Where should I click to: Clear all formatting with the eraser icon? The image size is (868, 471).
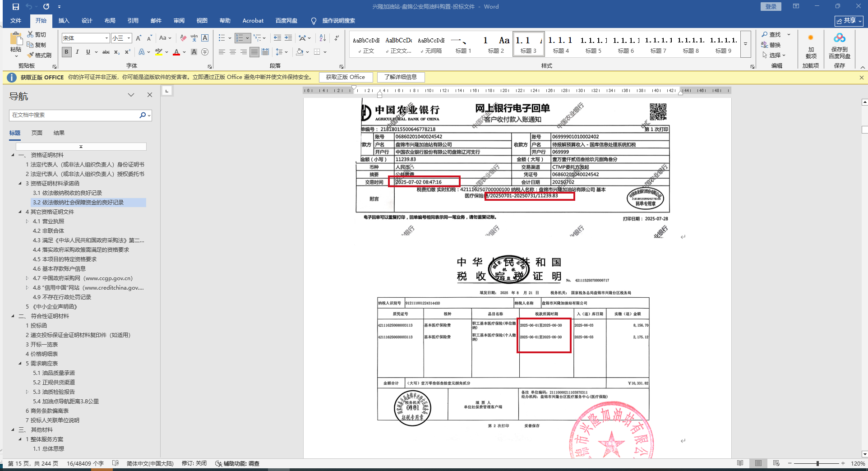pyautogui.click(x=183, y=38)
